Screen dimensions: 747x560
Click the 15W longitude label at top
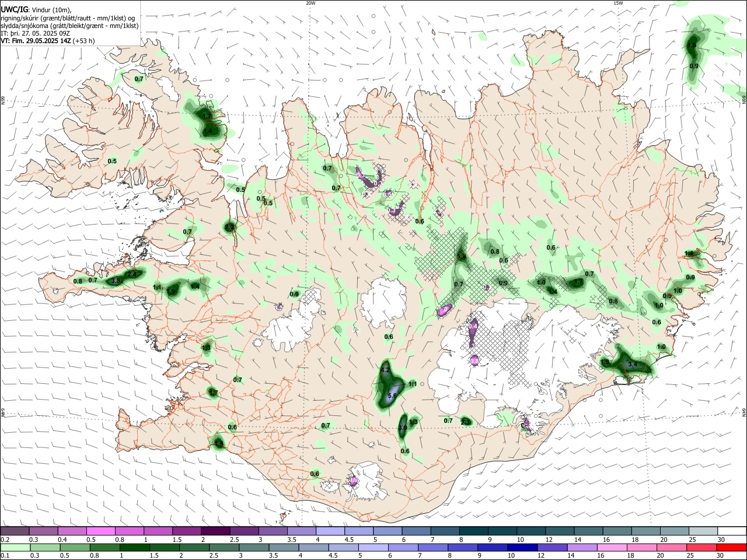(x=618, y=3)
